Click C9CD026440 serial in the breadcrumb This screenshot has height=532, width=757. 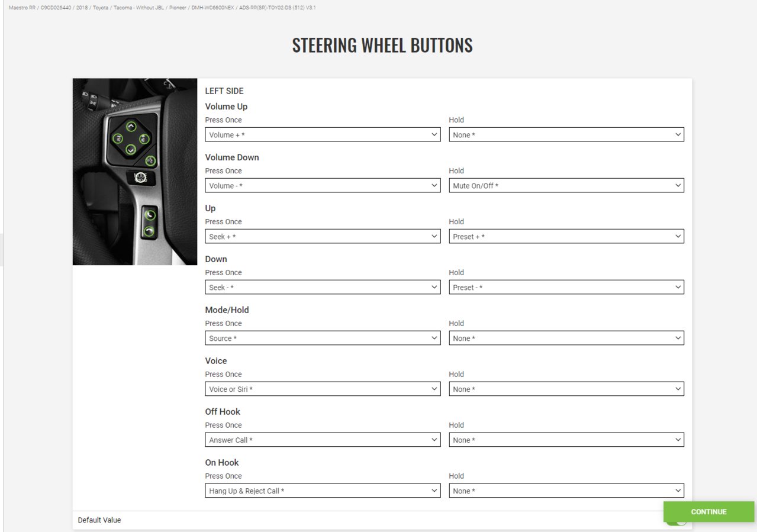click(x=56, y=8)
